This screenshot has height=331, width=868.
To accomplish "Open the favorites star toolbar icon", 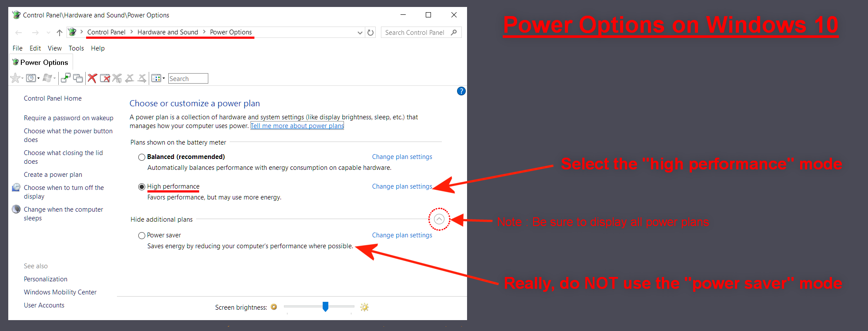I will (15, 78).
